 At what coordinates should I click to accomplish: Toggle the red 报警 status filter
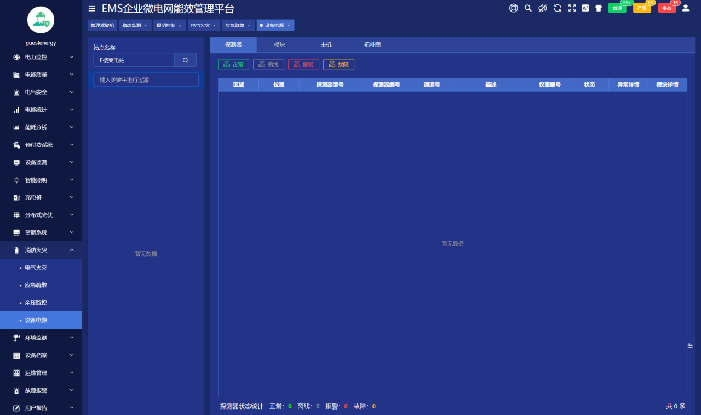(x=302, y=64)
